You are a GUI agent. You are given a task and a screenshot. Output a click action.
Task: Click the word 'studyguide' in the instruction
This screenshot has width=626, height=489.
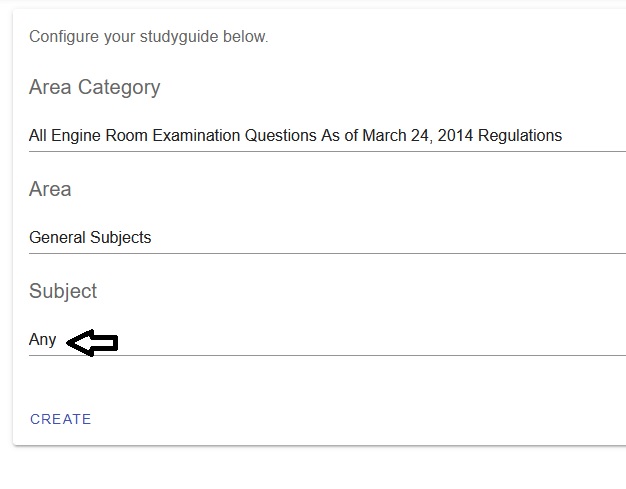click(x=179, y=37)
